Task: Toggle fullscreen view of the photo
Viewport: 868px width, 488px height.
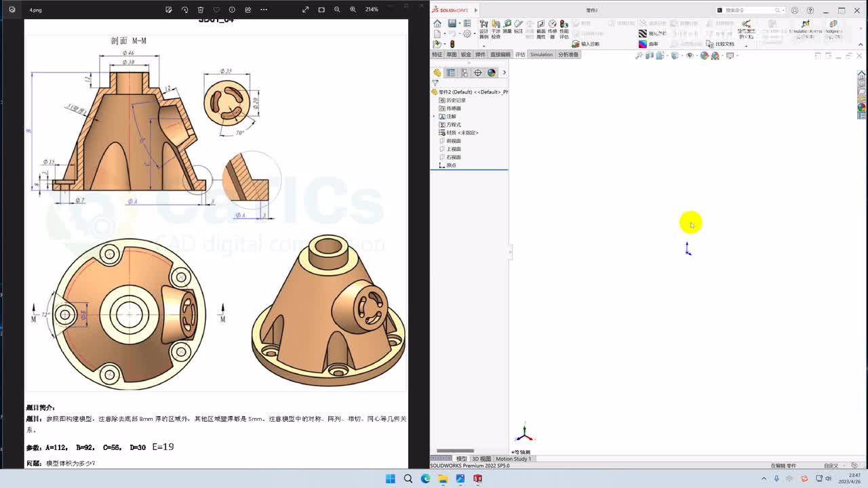Action: pyautogui.click(x=305, y=9)
